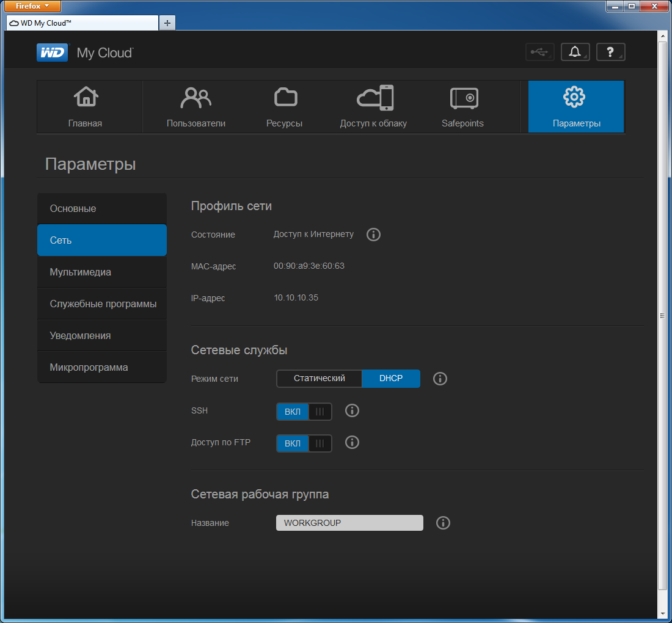Select the Параметры settings tab
Screen dimensions: 672x623
coord(576,107)
